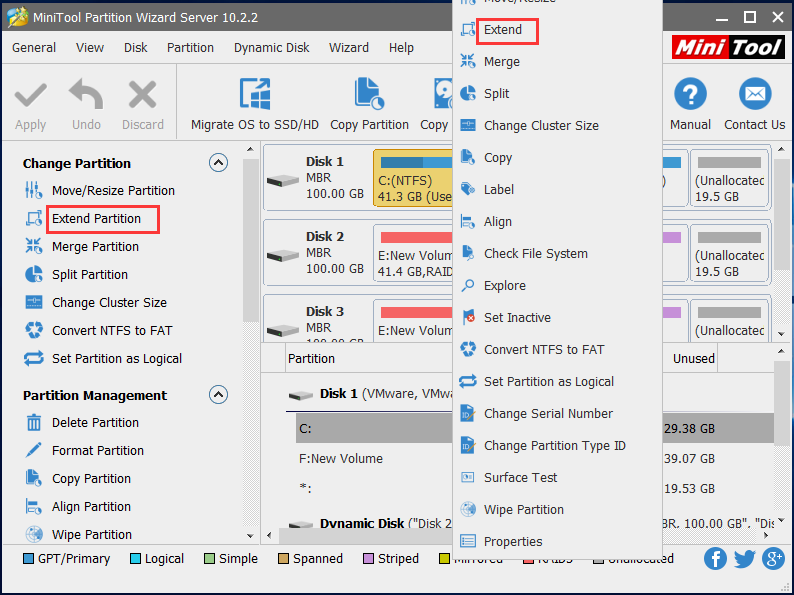Open the Dynamic Disk menu
This screenshot has height=595, width=794.
[271, 48]
